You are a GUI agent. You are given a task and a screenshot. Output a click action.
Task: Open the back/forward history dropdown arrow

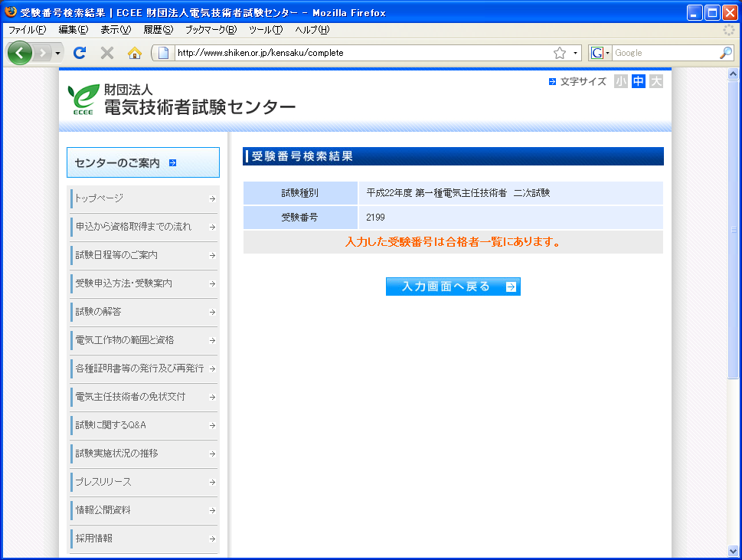click(x=57, y=53)
